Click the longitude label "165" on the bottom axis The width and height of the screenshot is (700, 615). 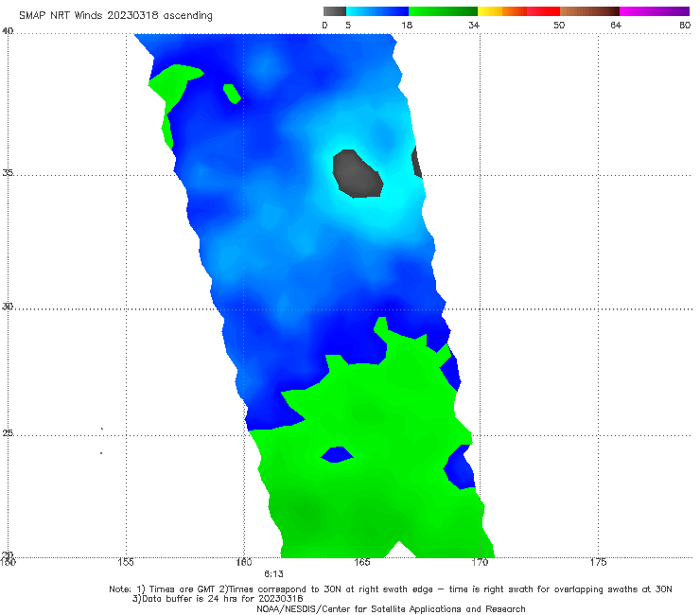click(x=362, y=562)
